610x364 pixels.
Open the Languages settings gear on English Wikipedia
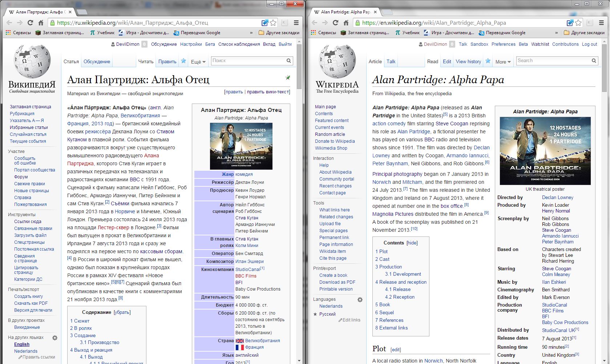pos(360,300)
